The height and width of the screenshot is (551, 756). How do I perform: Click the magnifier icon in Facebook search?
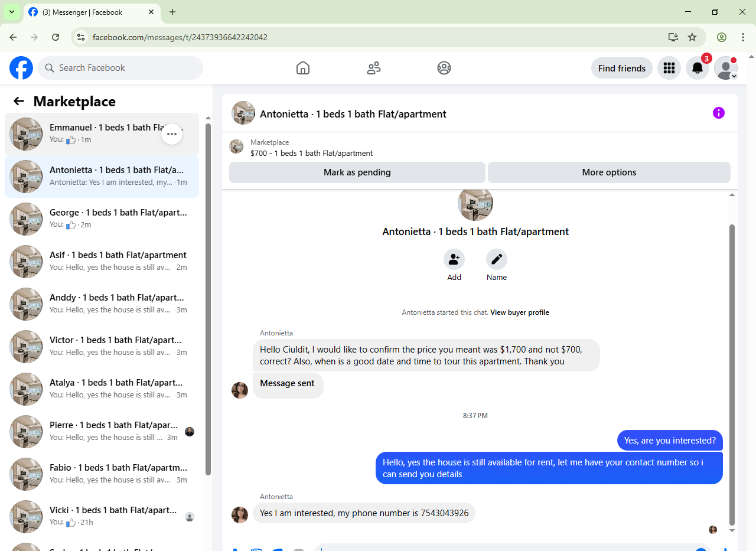(50, 68)
